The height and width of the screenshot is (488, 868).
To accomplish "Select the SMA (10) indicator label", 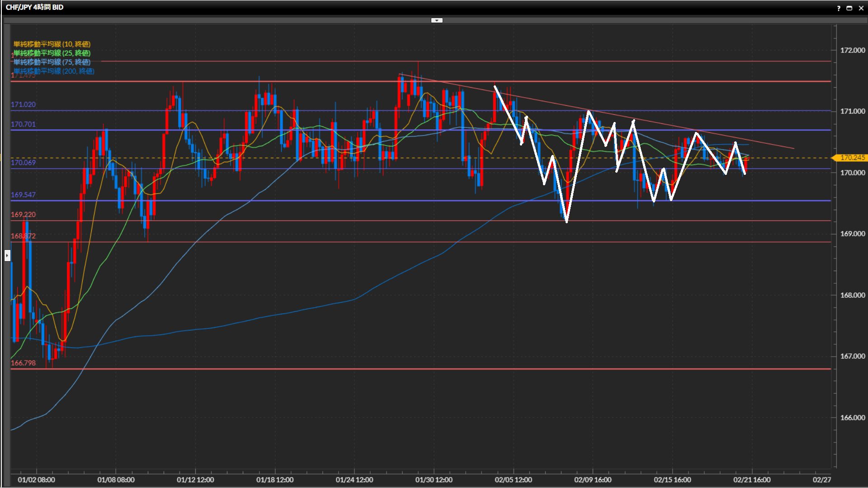I will (x=52, y=44).
